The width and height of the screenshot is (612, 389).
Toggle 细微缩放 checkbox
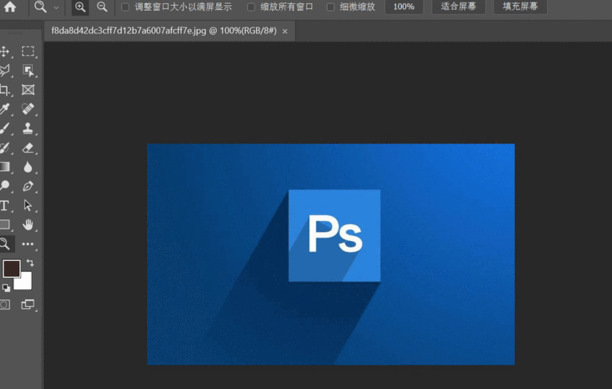click(331, 7)
